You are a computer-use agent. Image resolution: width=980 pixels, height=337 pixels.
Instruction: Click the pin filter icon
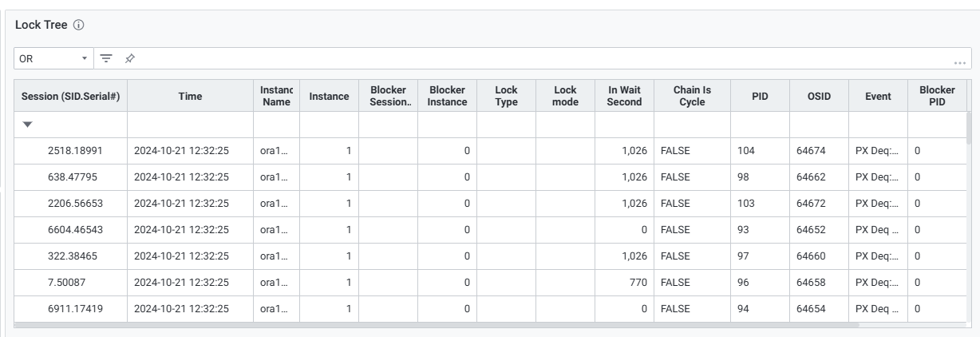pyautogui.click(x=129, y=58)
